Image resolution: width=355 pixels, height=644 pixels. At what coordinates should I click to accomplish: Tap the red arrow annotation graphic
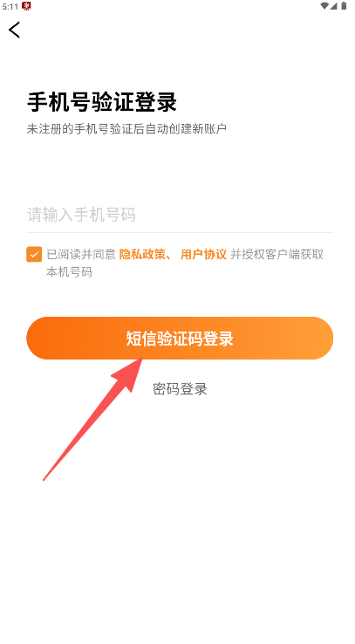92,419
